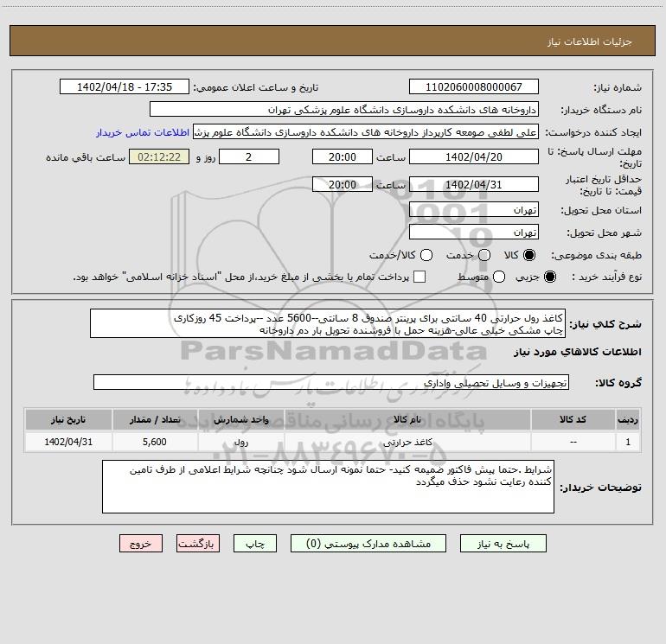Click the delivery province تهران field
The image size is (666, 644).
[474, 210]
